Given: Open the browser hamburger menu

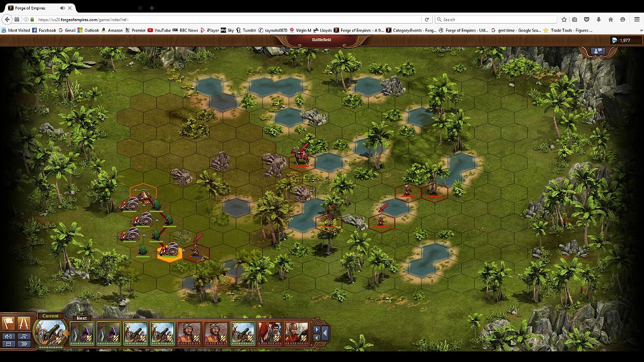Looking at the screenshot, I should (637, 20).
